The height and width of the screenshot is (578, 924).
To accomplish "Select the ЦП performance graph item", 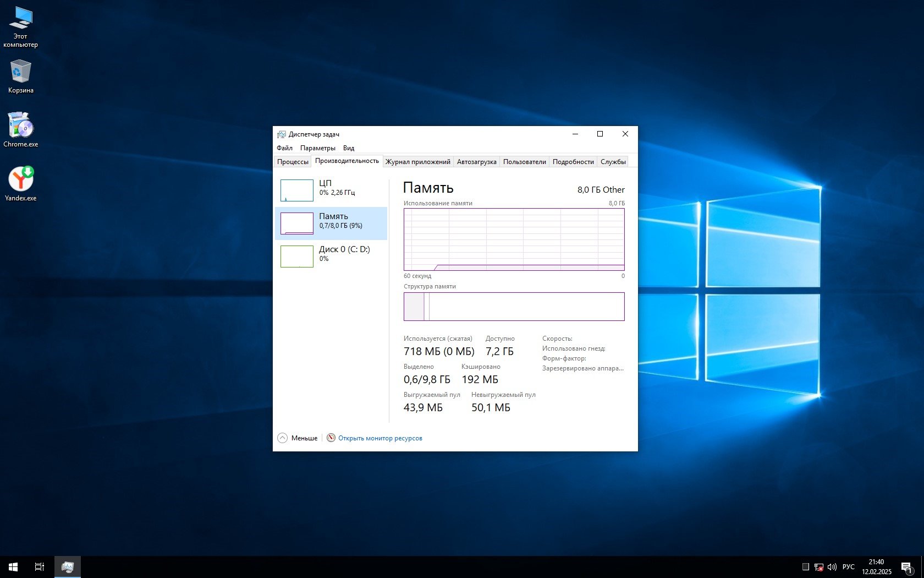I will point(331,190).
